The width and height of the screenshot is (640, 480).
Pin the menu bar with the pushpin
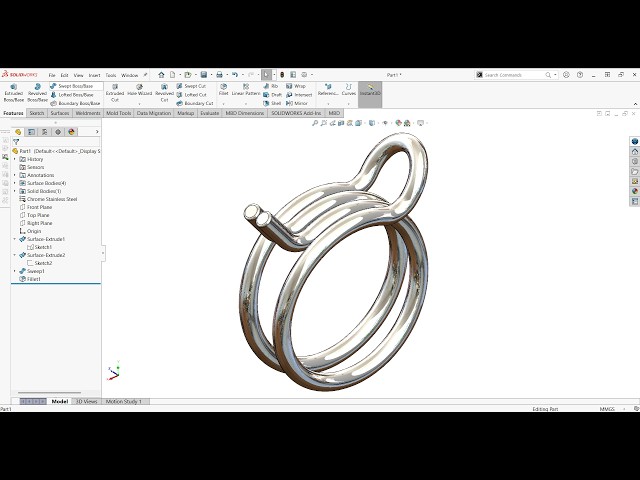145,75
